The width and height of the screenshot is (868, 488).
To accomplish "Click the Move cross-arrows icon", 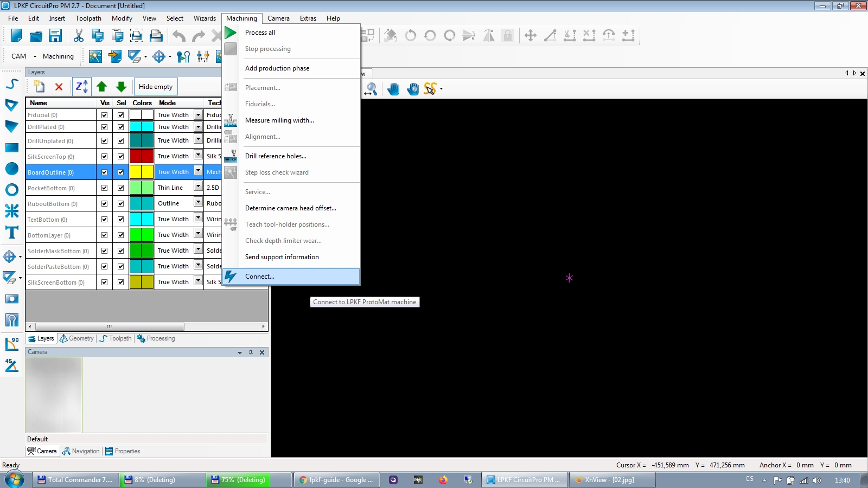I will coord(531,36).
